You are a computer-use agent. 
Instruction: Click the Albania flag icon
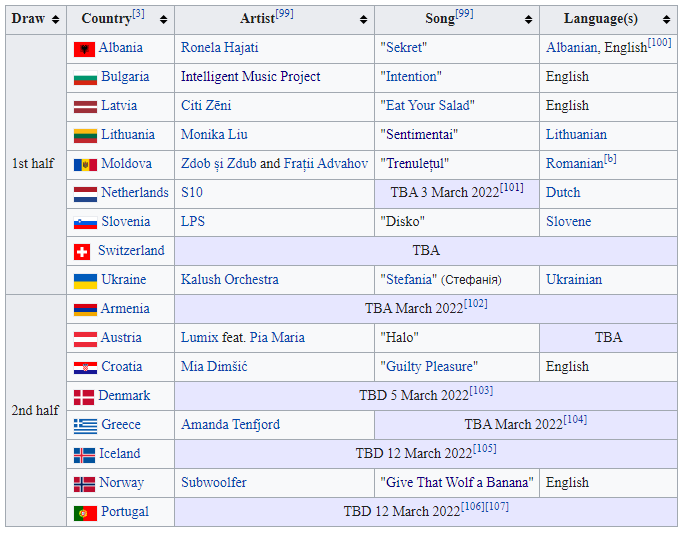(84, 49)
